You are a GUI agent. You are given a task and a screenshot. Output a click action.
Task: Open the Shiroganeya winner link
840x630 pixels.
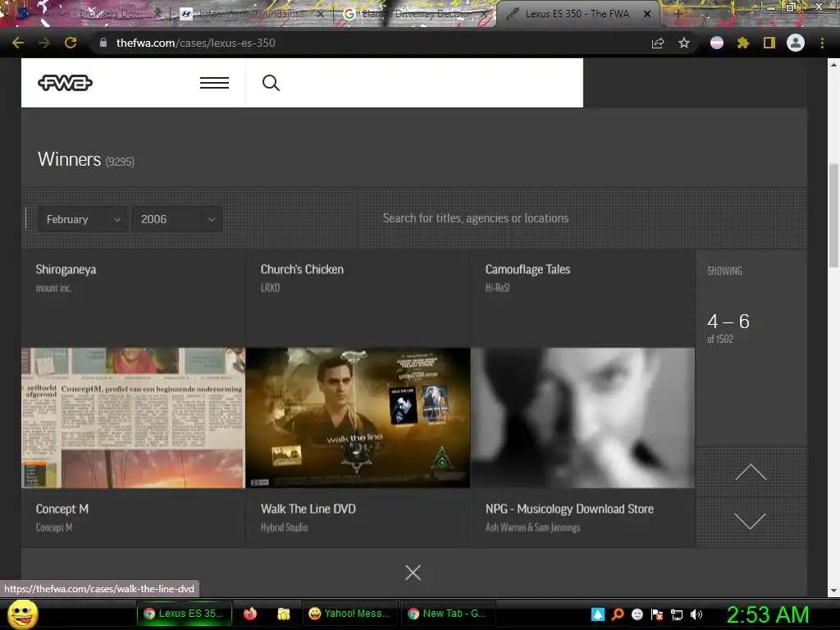tap(66, 269)
